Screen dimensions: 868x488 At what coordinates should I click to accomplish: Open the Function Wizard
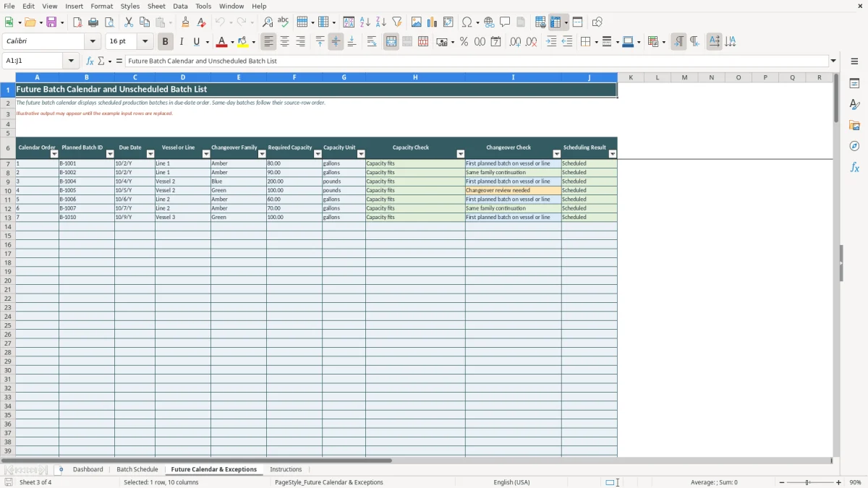click(x=90, y=61)
